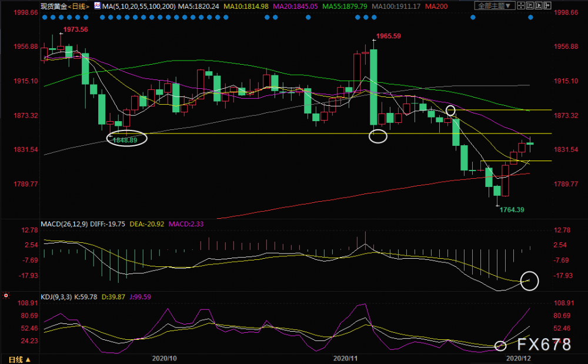
Task: Click the MA55:1879.79 green legend label
Action: [x=345, y=6]
